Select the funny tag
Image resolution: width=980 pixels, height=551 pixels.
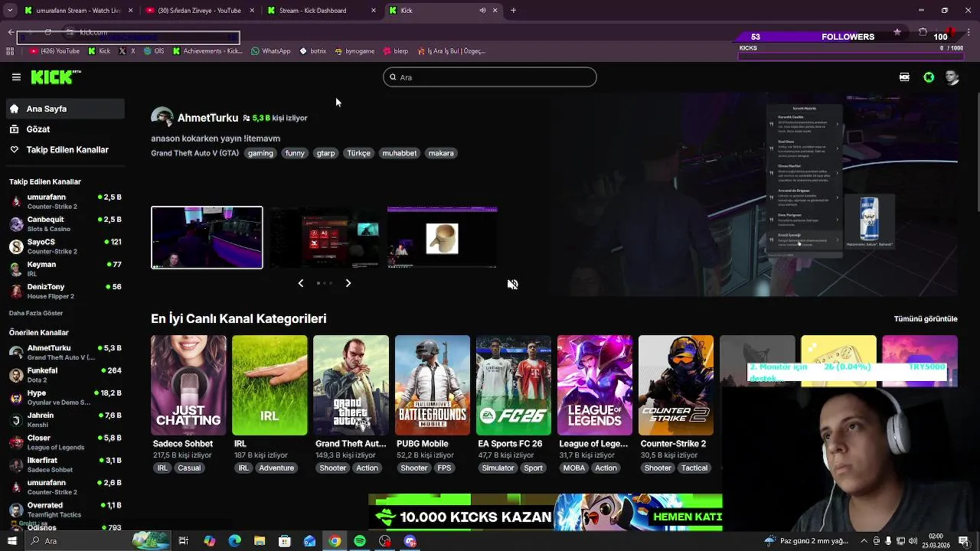pyautogui.click(x=295, y=153)
